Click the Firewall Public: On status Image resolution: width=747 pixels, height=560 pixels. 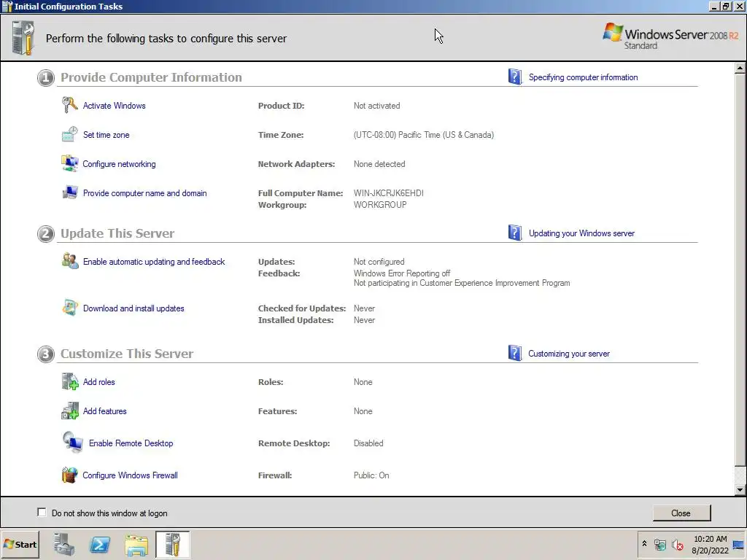pyautogui.click(x=371, y=475)
